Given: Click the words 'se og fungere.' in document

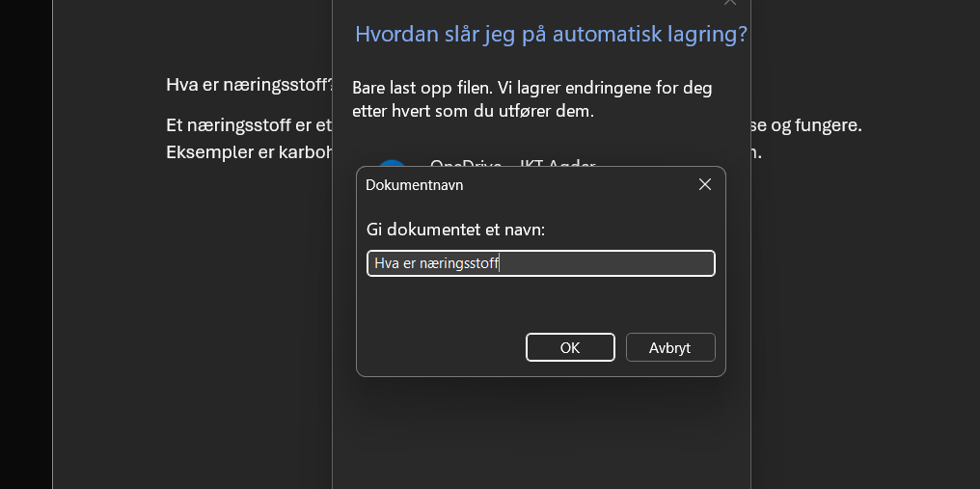Looking at the screenshot, I should tap(810, 125).
